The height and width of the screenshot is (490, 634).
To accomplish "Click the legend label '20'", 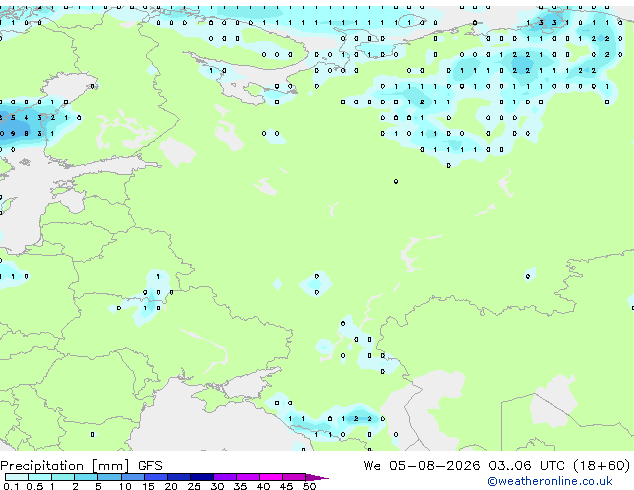I will tap(171, 486).
